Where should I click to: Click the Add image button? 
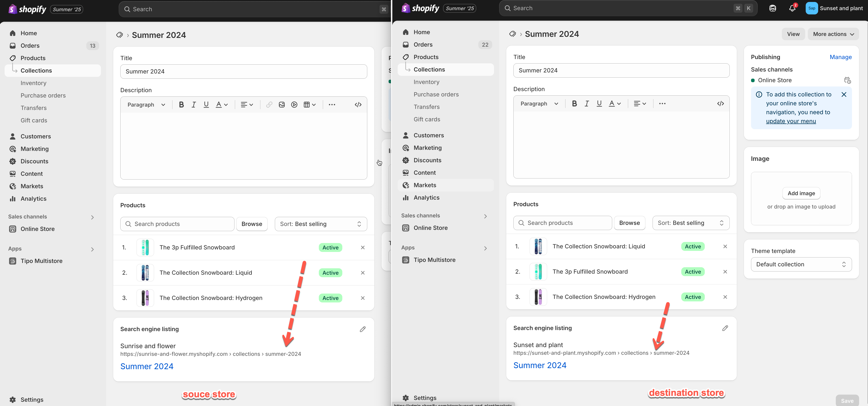tap(801, 193)
